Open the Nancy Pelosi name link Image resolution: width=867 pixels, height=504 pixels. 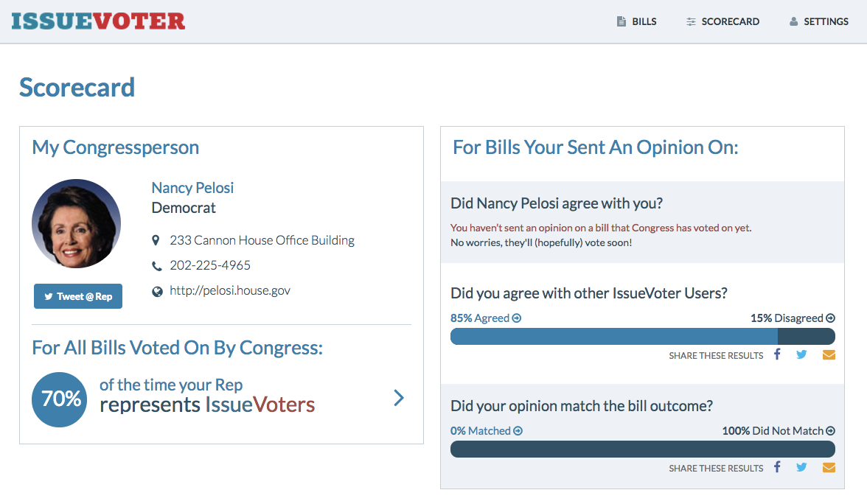[192, 188]
